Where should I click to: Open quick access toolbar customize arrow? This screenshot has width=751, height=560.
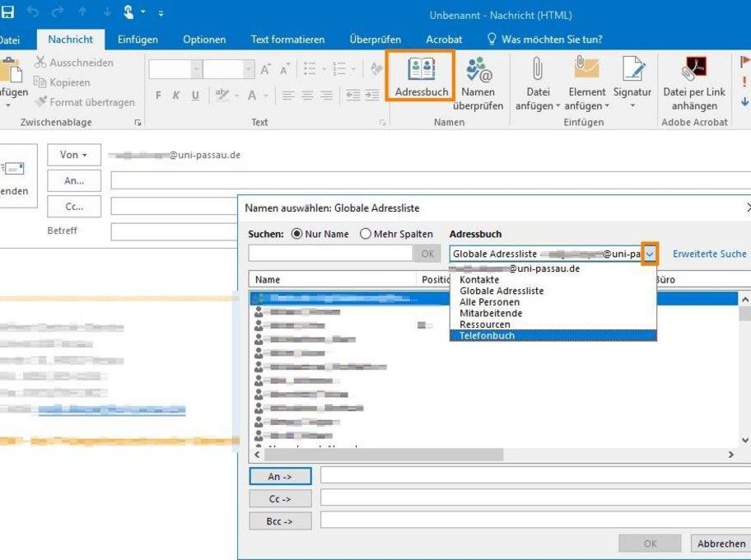click(x=161, y=13)
